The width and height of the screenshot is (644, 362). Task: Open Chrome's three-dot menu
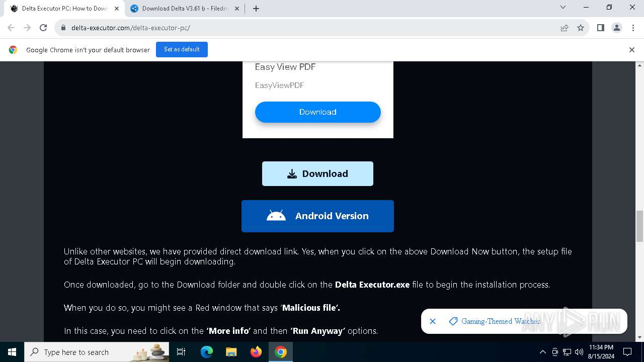tap(633, 28)
